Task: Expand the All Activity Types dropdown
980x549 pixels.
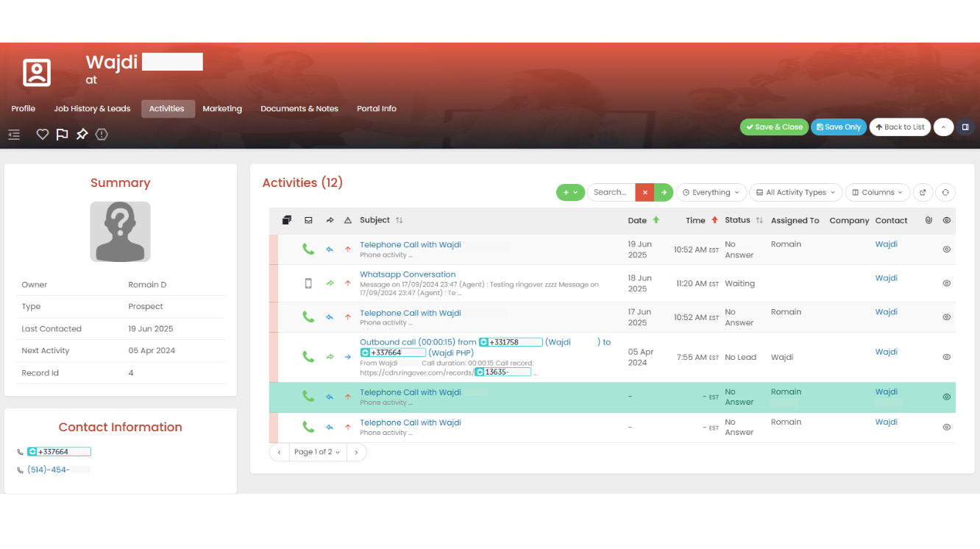Action: coord(795,192)
